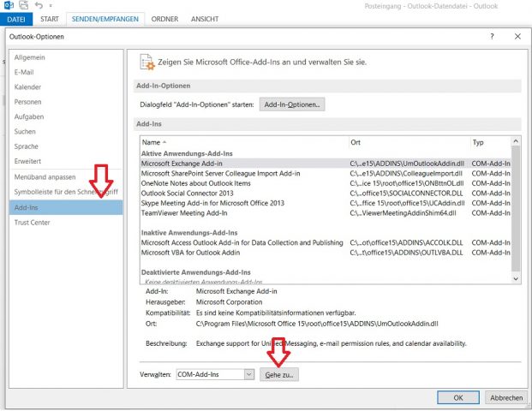Confirm the dialog with OK
The height and width of the screenshot is (411, 532).
458,398
